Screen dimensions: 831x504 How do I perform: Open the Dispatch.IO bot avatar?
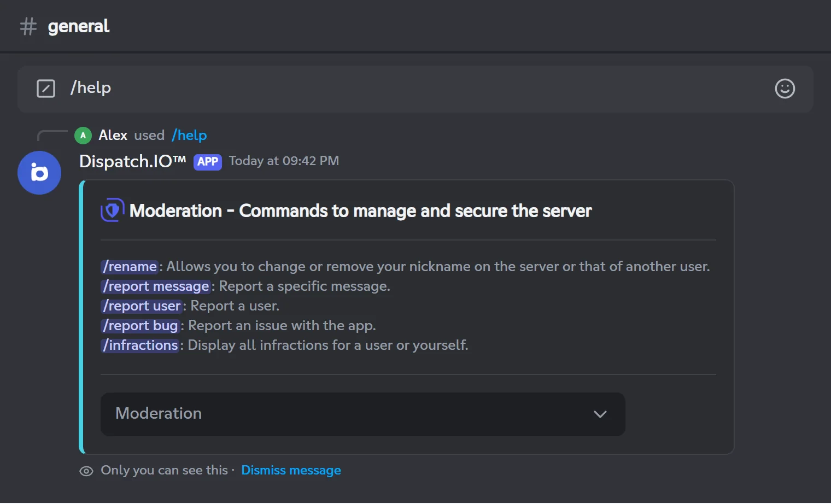point(39,173)
